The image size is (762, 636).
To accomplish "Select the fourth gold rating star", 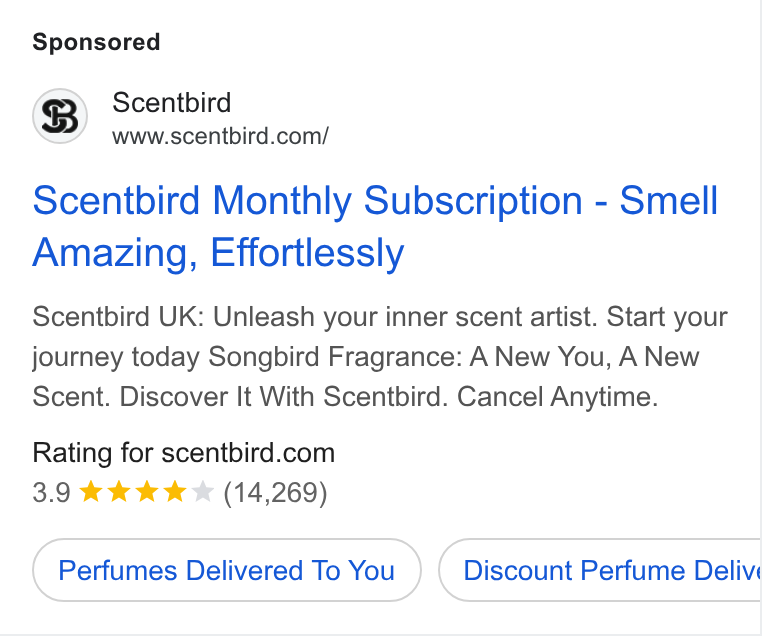I will point(174,491).
